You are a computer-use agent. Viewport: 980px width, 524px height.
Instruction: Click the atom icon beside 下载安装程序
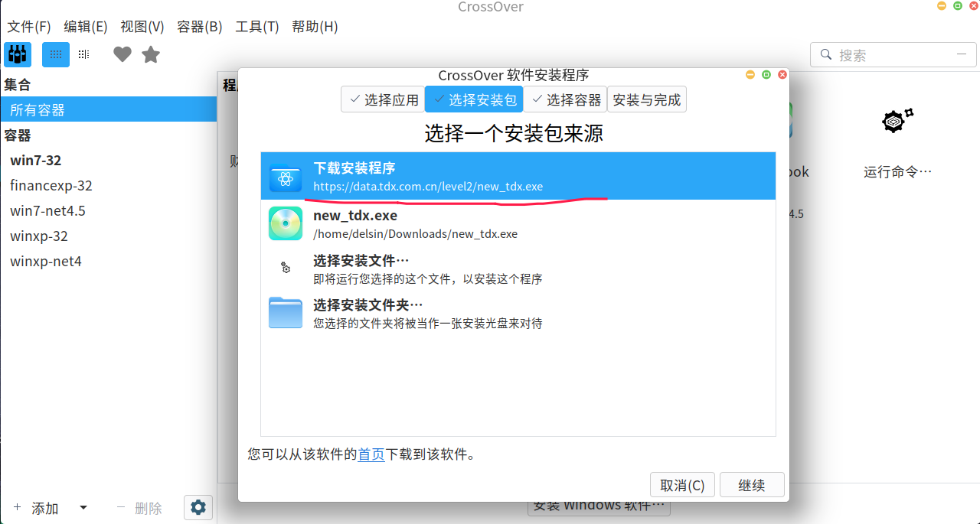point(285,176)
